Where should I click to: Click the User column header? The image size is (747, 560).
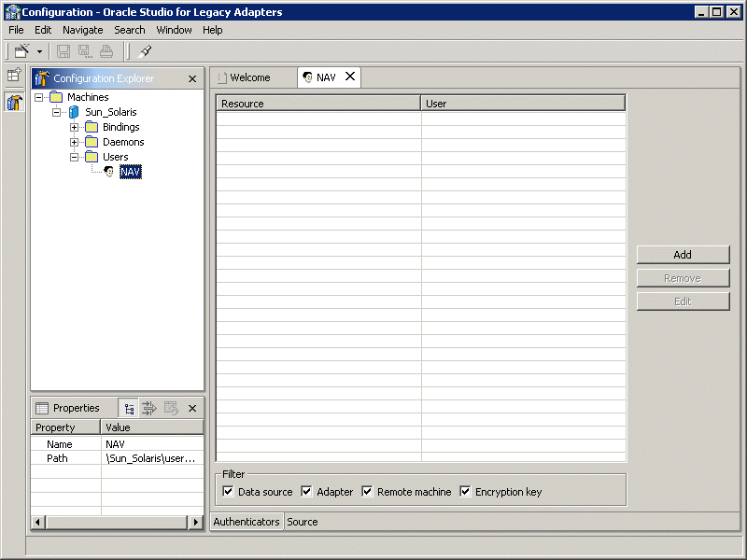coord(523,104)
